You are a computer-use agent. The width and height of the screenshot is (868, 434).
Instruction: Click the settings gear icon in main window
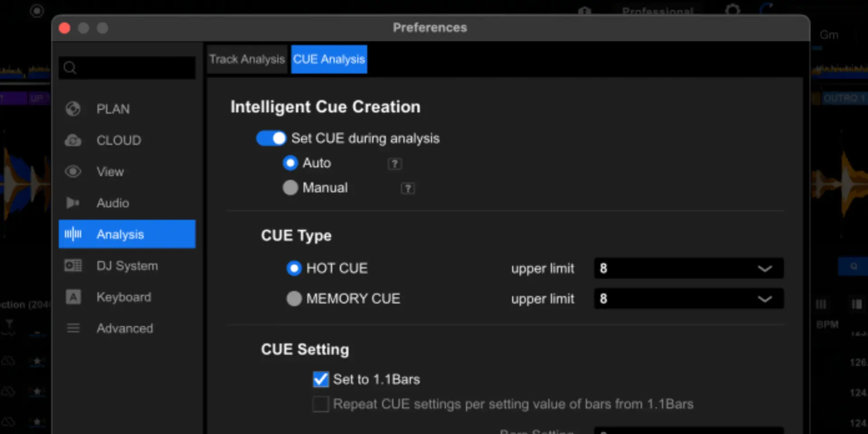click(x=733, y=10)
